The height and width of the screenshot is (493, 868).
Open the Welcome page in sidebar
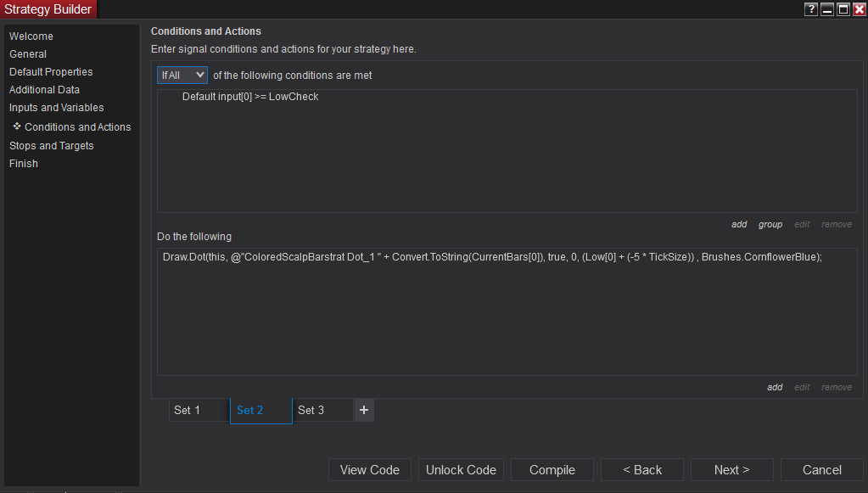pos(31,36)
